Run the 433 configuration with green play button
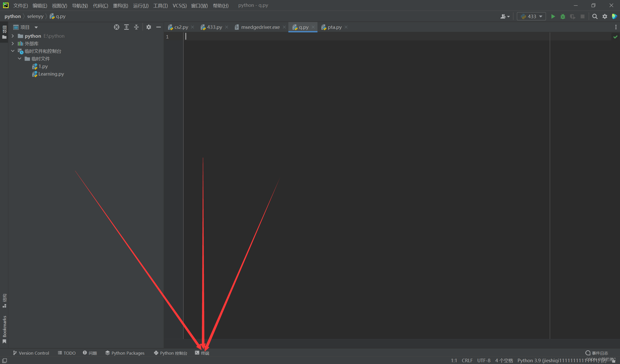Viewport: 620px width, 364px height. (x=553, y=16)
